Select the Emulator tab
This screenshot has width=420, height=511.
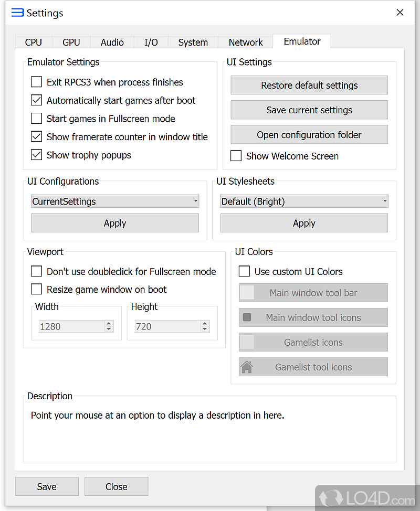pyautogui.click(x=302, y=41)
